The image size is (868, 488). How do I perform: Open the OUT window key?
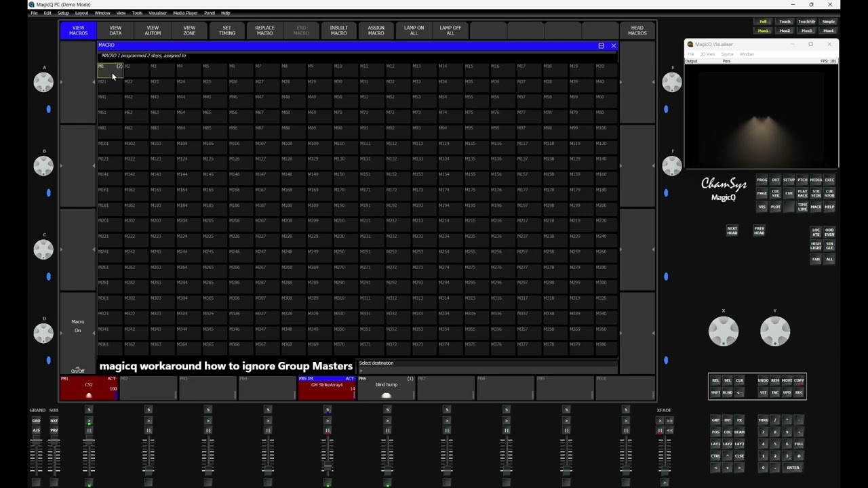tap(776, 180)
